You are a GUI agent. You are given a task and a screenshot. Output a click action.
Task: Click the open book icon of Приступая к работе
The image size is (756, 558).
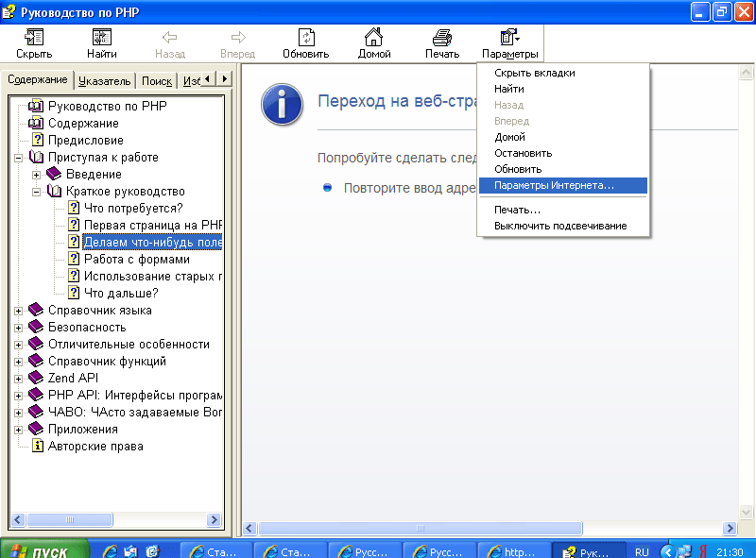coord(36,157)
